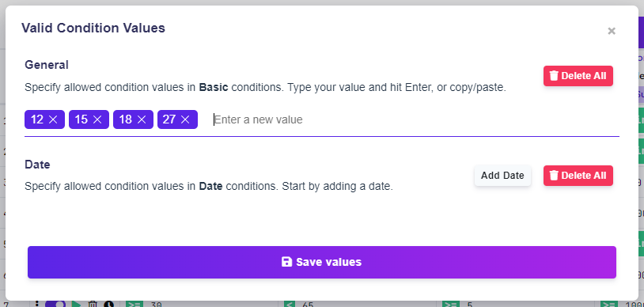The image size is (644, 307).
Task: Click the trash icon in bottom row
Action: [93, 304]
